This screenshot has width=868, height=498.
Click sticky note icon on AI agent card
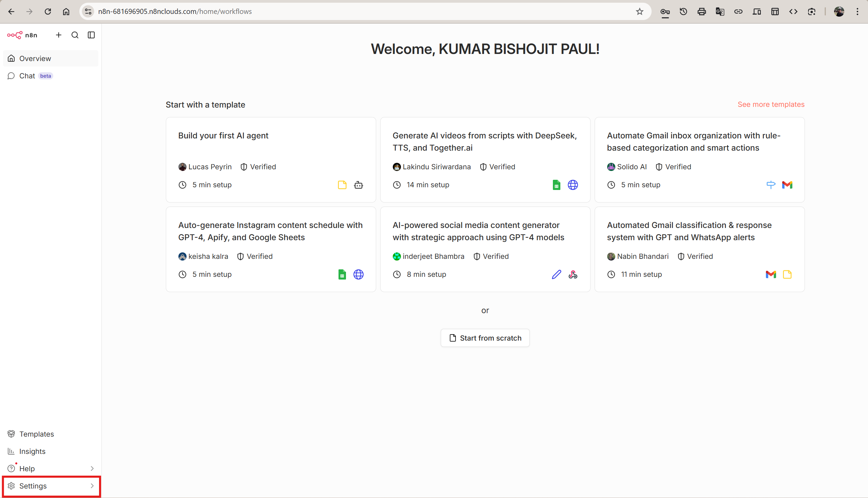342,185
